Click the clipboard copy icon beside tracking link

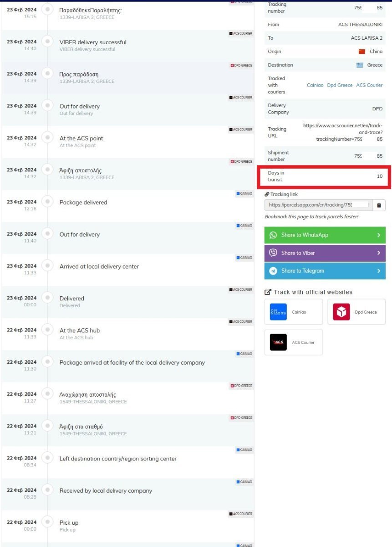(379, 205)
